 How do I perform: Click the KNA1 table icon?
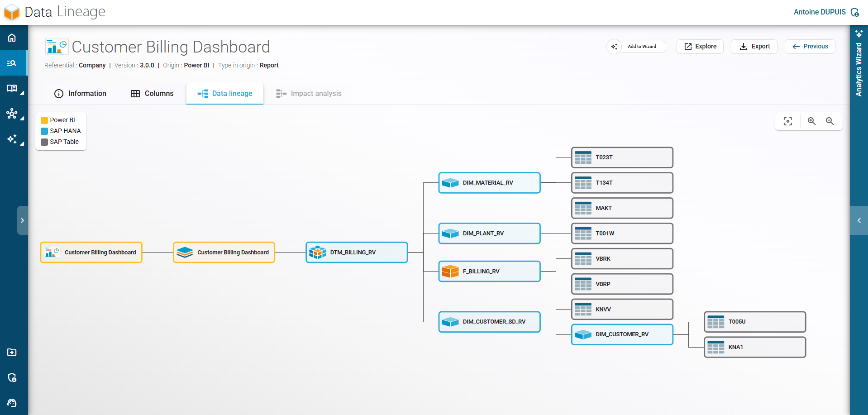coord(716,347)
